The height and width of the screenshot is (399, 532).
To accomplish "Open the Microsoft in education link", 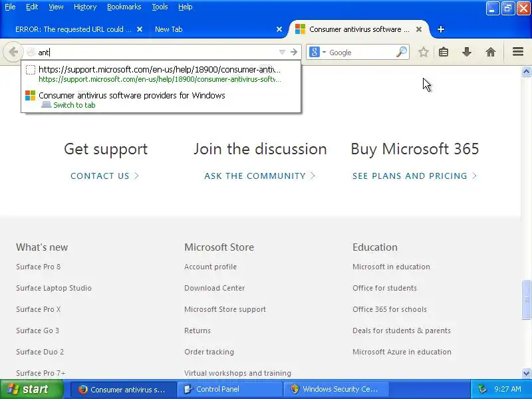I will 391,267.
